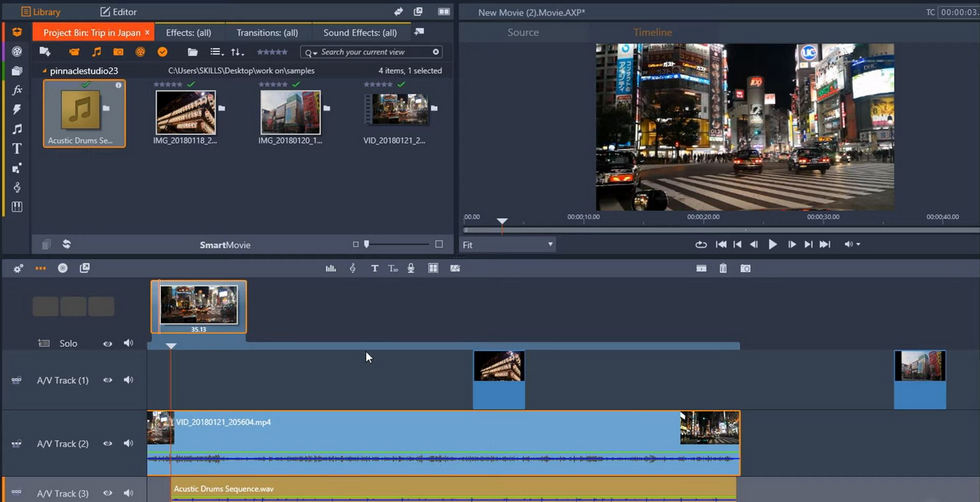Image resolution: width=980 pixels, height=502 pixels.
Task: Select the fx effects sidebar icon
Action: (17, 90)
